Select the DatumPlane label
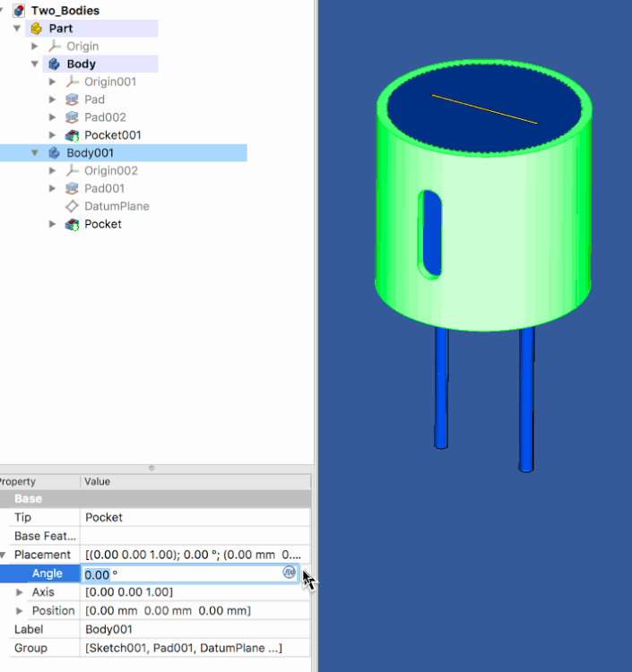The width and height of the screenshot is (632, 672). coord(117,206)
